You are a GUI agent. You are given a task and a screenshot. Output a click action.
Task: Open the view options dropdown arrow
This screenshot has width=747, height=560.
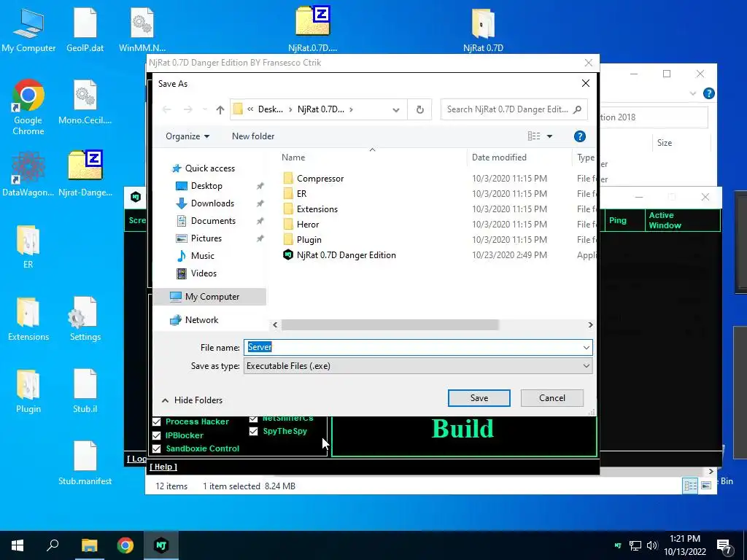(549, 136)
